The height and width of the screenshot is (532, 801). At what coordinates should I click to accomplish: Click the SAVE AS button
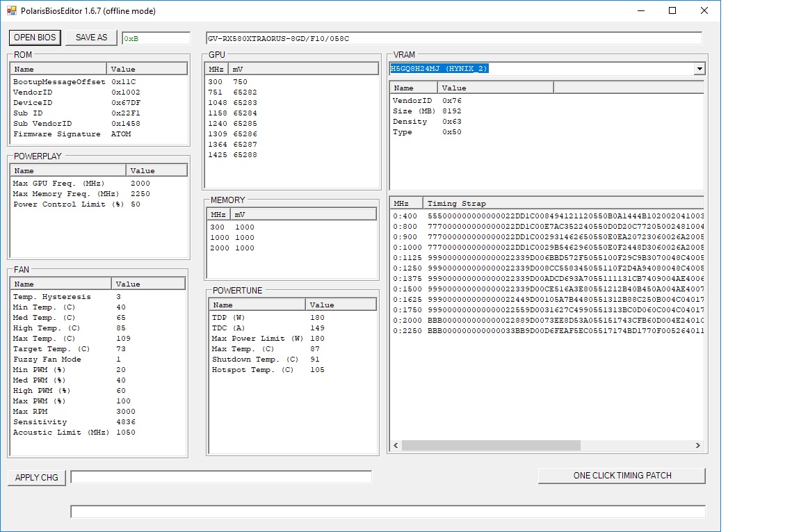pyautogui.click(x=92, y=38)
